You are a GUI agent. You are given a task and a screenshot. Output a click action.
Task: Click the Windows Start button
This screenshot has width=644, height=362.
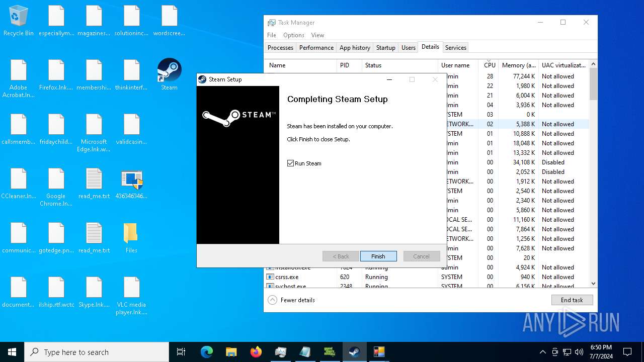12,352
